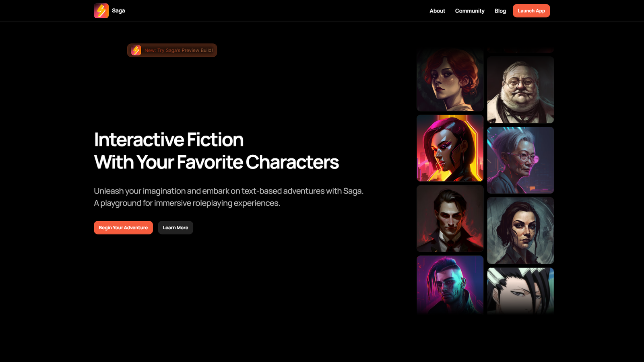The image size is (644, 362).
Task: Choose the vampire man in suit portrait
Action: pyautogui.click(x=450, y=218)
